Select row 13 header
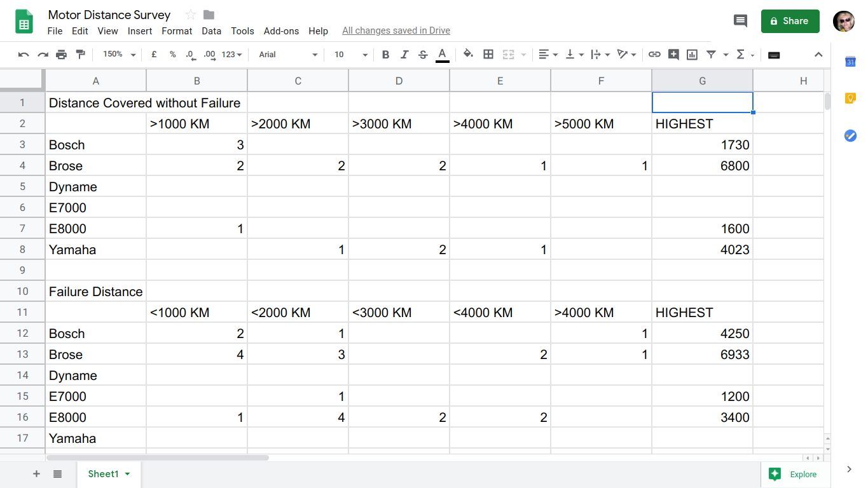Screen dimensions: 868x488 pos(22,355)
